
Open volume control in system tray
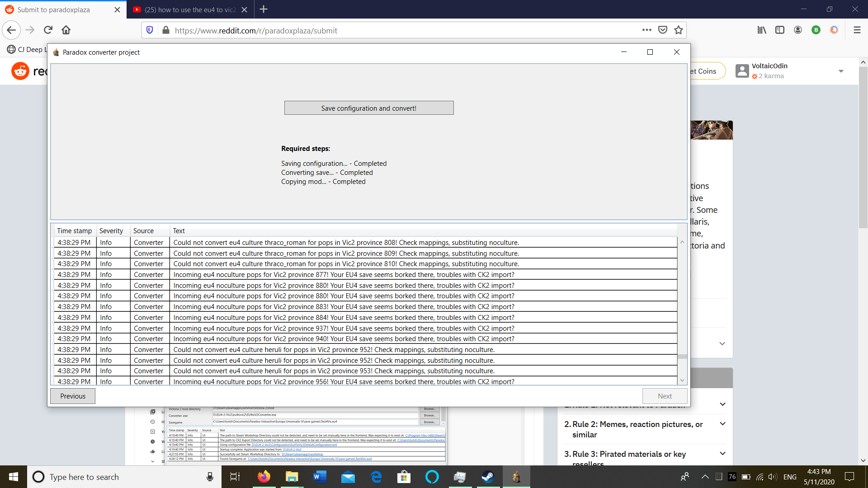[x=773, y=477]
